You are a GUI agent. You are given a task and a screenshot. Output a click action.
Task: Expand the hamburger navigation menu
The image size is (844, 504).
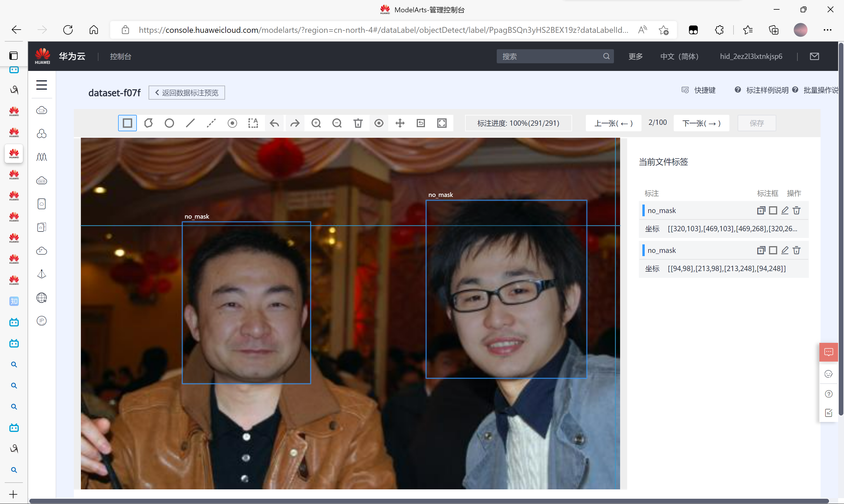[41, 85]
